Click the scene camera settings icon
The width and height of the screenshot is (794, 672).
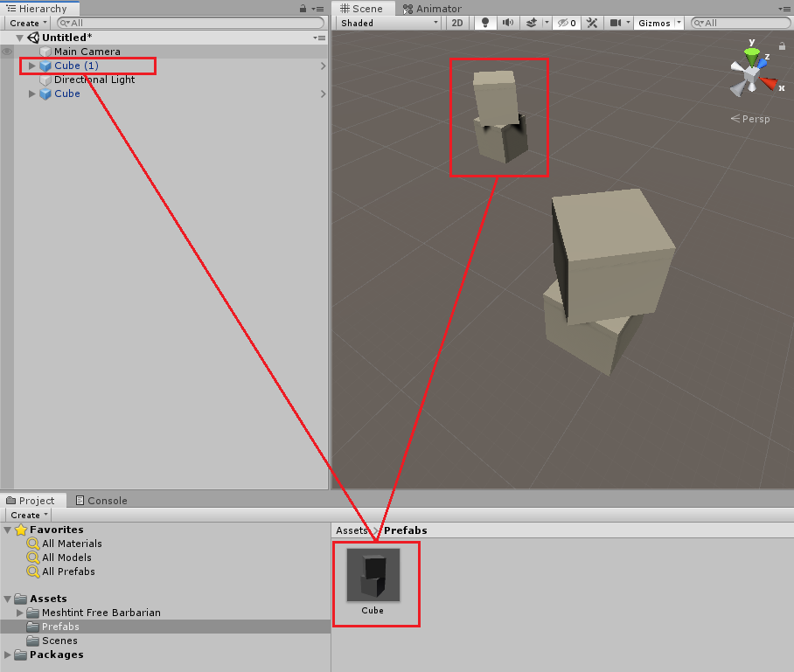616,23
